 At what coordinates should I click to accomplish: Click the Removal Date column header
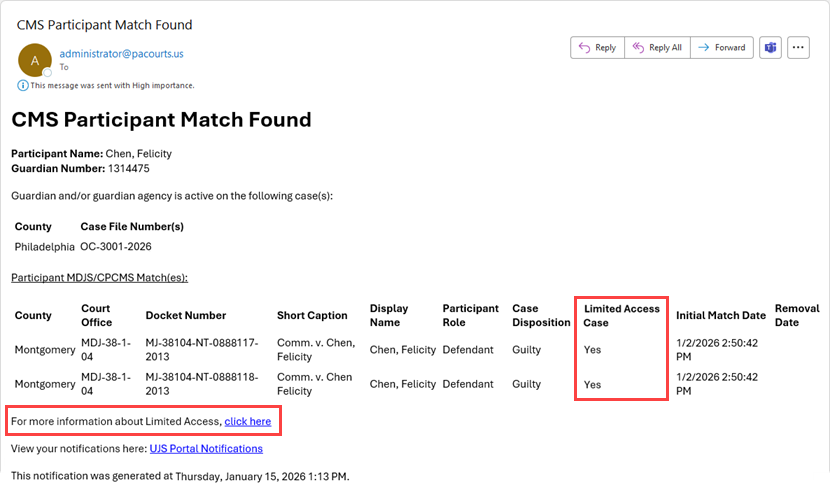(796, 316)
